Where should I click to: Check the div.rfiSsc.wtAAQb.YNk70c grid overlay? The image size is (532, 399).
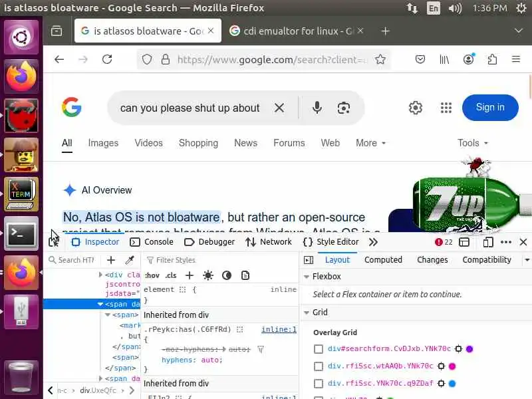pos(319,366)
